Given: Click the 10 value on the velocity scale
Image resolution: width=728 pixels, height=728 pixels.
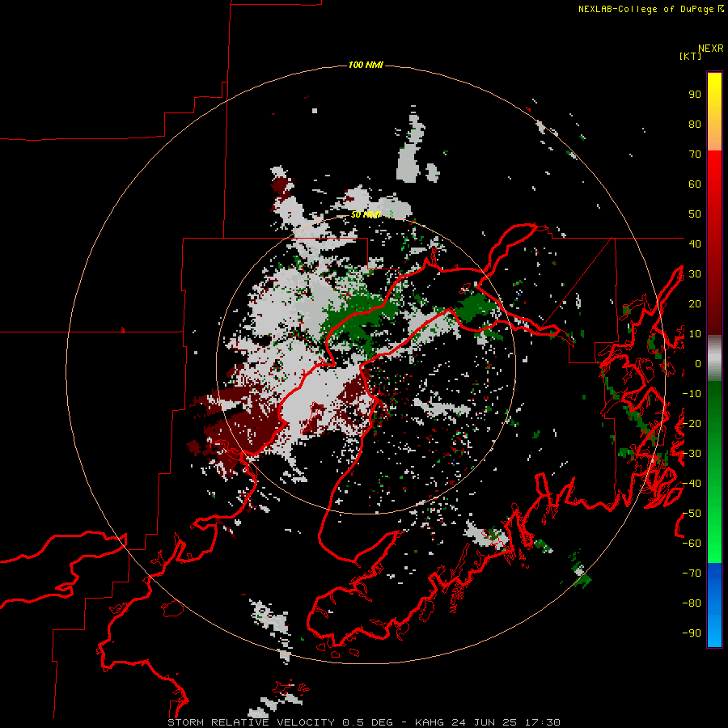Looking at the screenshot, I should point(695,334).
